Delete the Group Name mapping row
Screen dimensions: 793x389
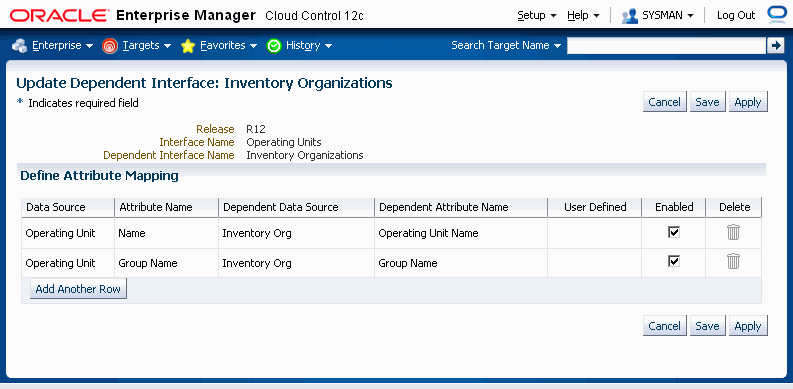pos(733,262)
